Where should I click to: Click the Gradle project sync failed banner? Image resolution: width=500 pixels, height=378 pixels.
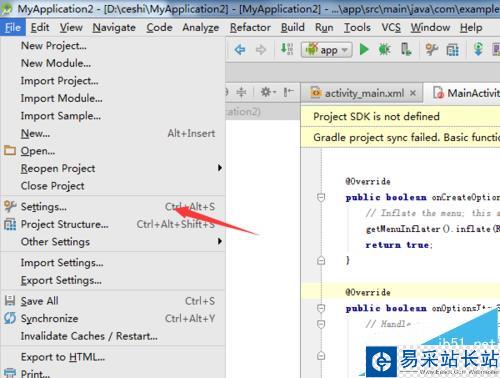click(x=400, y=137)
